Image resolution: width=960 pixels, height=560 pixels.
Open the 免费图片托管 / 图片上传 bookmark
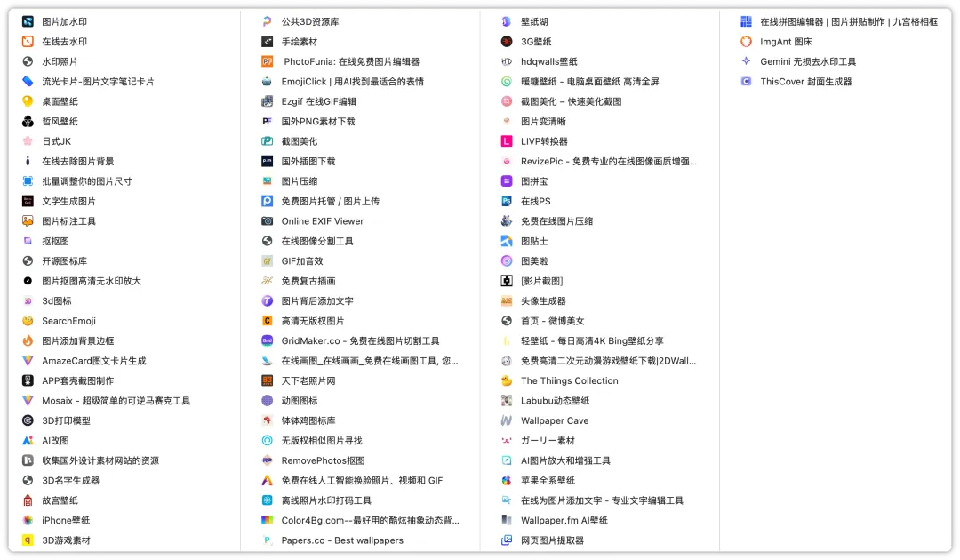tap(330, 202)
